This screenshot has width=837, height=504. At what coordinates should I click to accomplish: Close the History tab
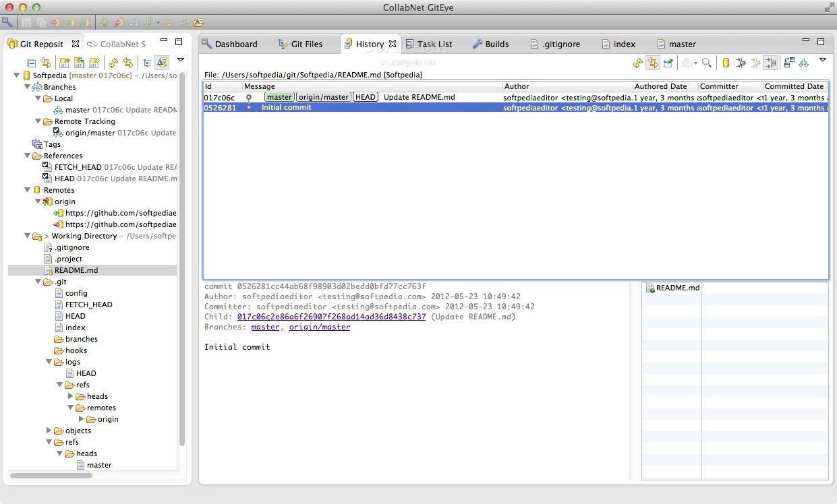coord(393,44)
